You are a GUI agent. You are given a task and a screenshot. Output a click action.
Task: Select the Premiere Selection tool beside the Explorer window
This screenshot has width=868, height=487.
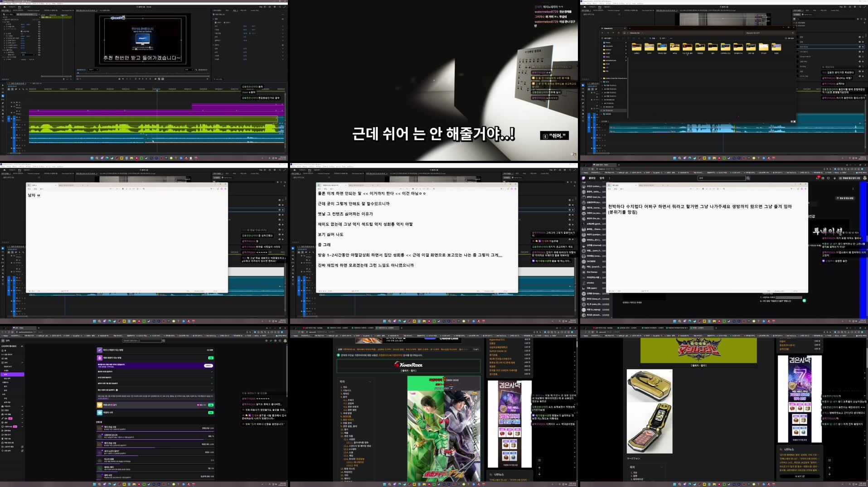[583, 85]
